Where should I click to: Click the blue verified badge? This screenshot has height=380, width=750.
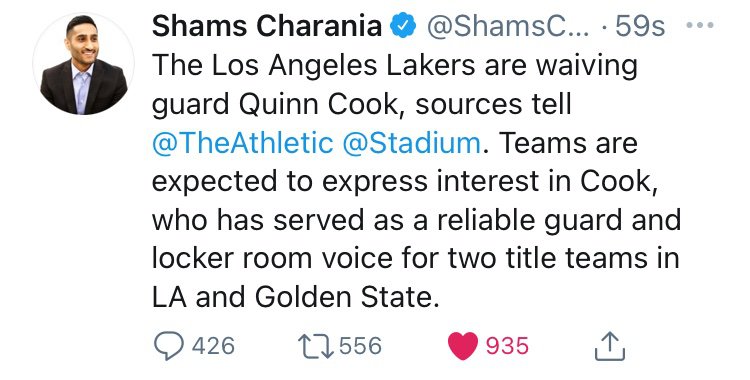point(404,26)
